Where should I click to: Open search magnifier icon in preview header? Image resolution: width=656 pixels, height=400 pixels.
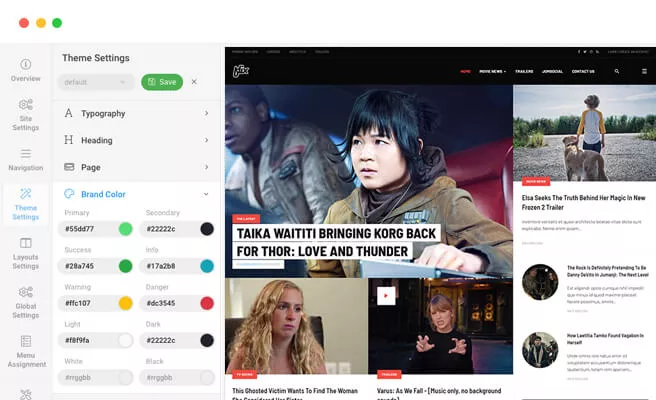click(x=617, y=71)
